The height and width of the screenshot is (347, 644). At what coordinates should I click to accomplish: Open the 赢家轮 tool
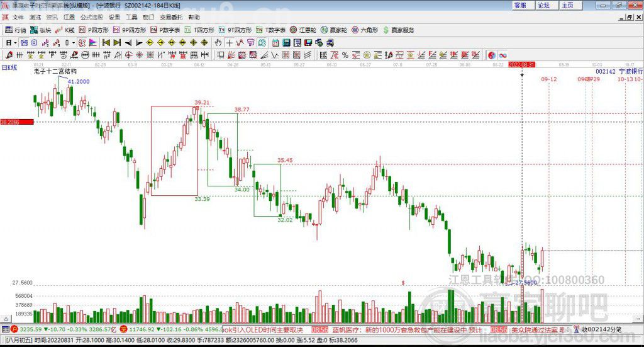[x=334, y=30]
